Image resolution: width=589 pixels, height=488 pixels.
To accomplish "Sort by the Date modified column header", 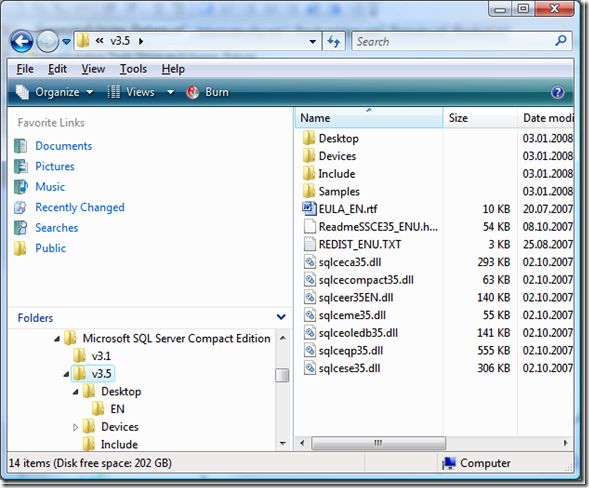I will (546, 118).
